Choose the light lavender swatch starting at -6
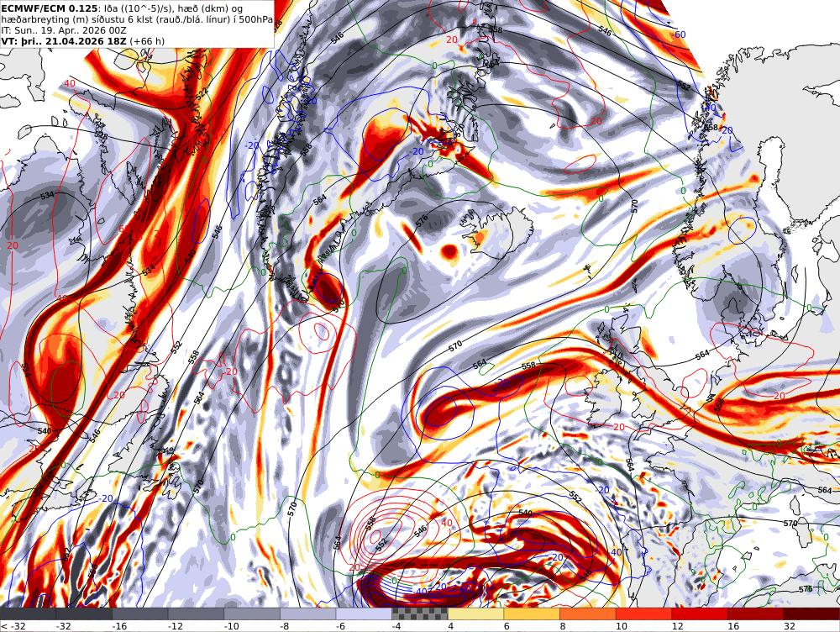This screenshot has width=840, height=632. click(364, 614)
